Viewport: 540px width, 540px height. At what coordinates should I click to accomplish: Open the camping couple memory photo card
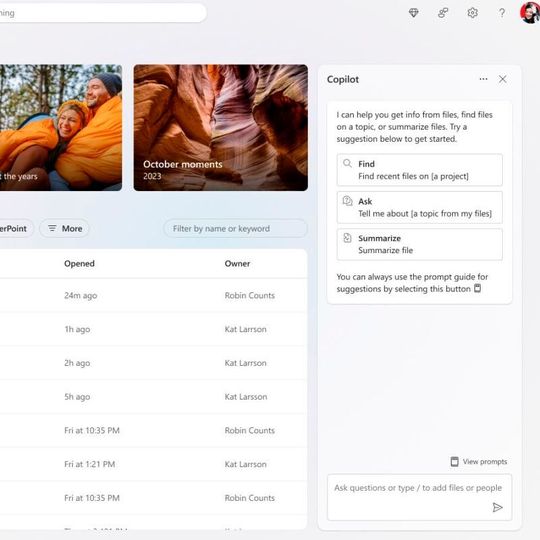(x=61, y=127)
